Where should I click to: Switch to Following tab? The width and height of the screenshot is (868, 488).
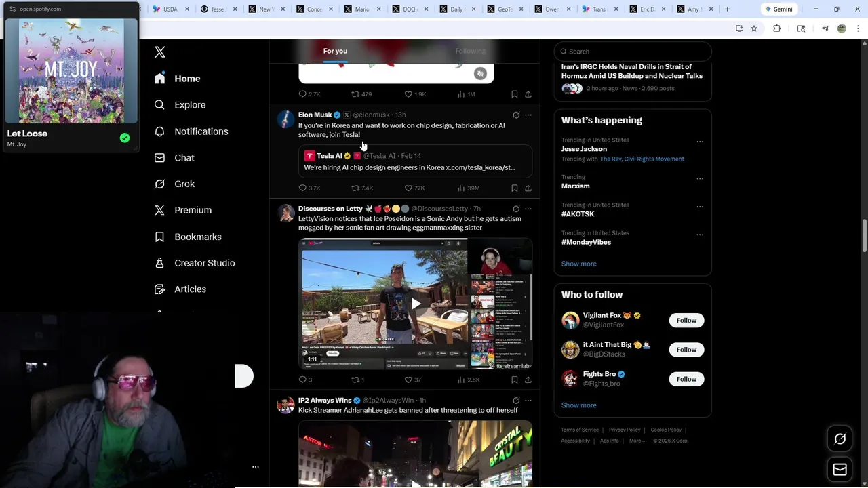(471, 51)
